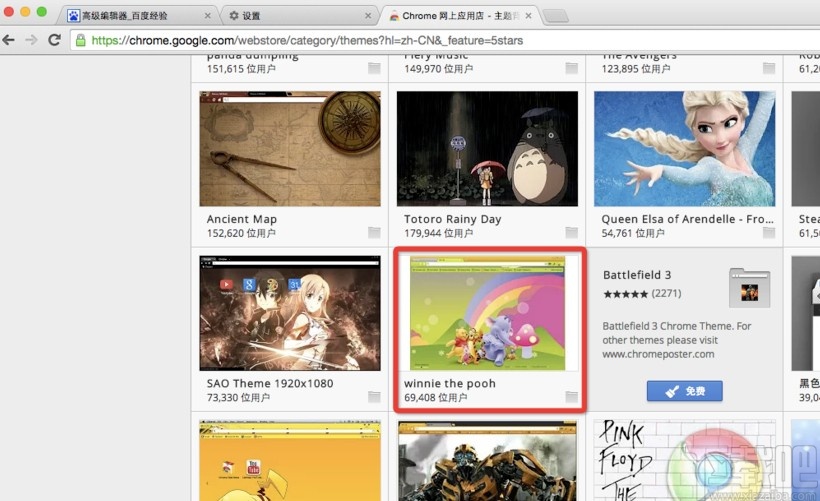Go forward with the browser forward arrow
This screenshot has width=820, height=501.
tap(31, 40)
